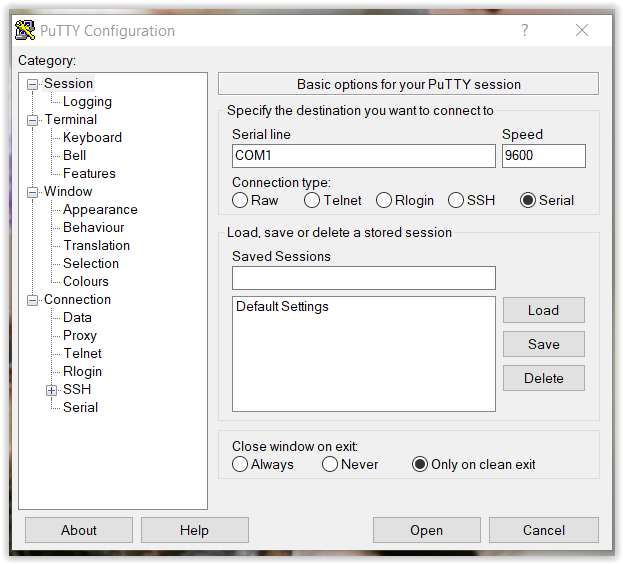This screenshot has width=623, height=564.
Task: Open the Proxy settings category
Action: (x=79, y=336)
